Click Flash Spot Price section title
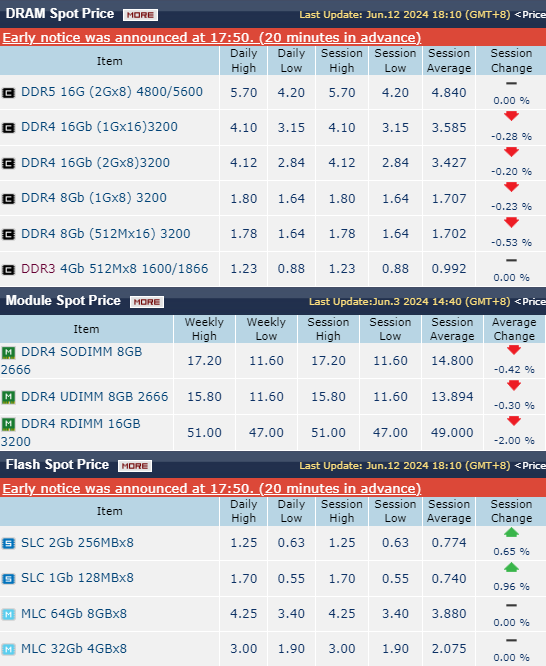This screenshot has height=666, width=546. point(57,465)
